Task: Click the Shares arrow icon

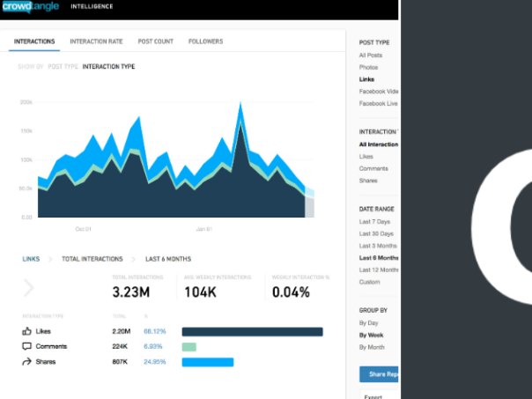Action: 26,362
